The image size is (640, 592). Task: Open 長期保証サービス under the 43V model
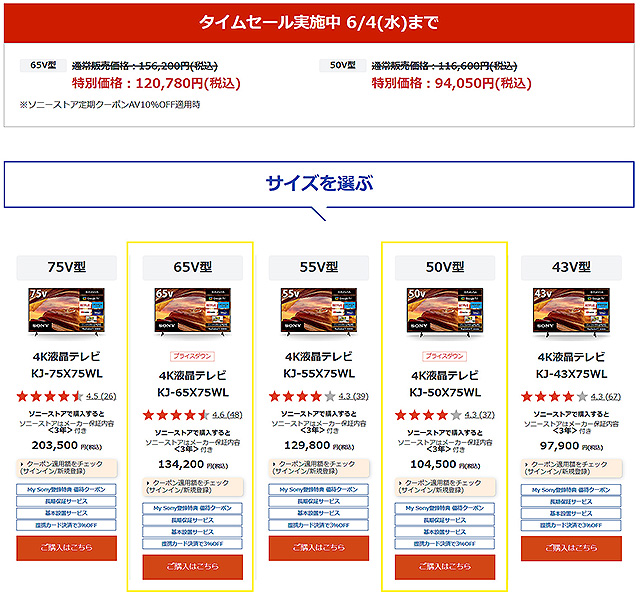click(x=571, y=501)
